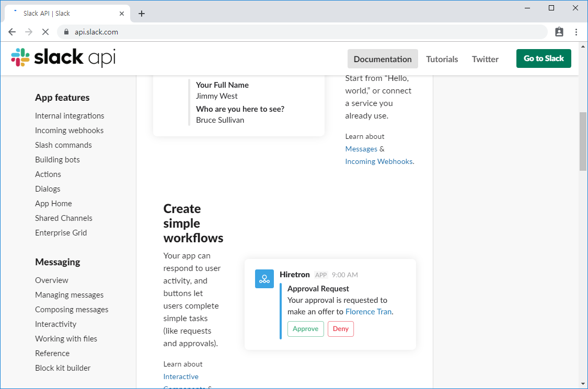Close the Slack API tab
This screenshot has height=389, width=588.
(x=121, y=14)
